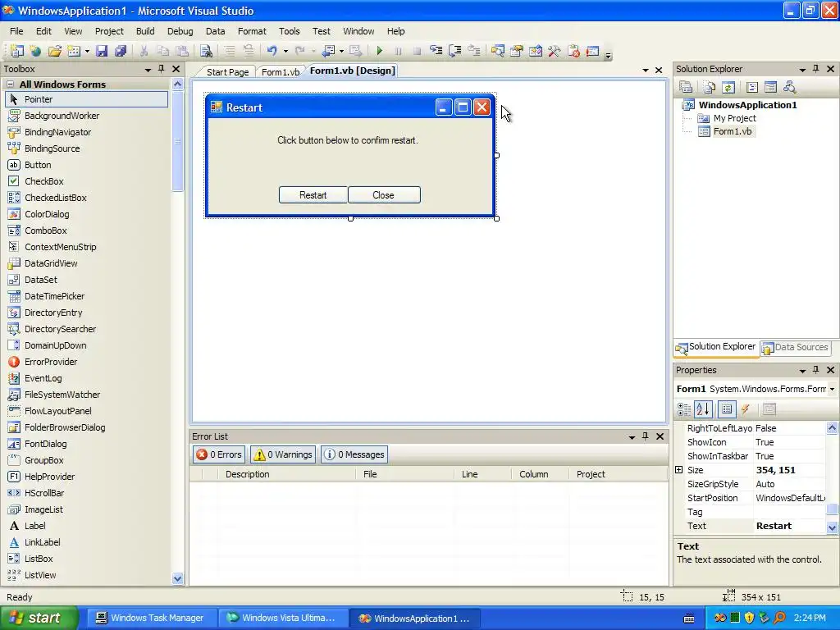
Task: Open the Format menu
Action: 252,31
